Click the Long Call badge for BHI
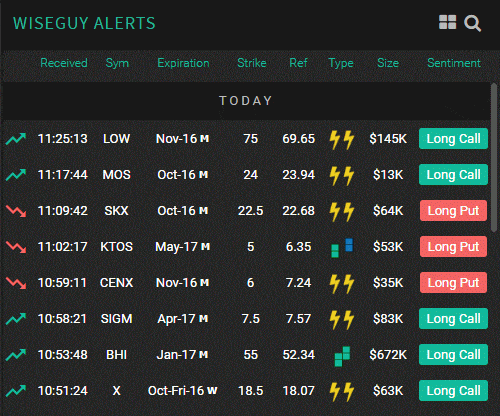Screen dimensions: 500x416 tap(453, 355)
